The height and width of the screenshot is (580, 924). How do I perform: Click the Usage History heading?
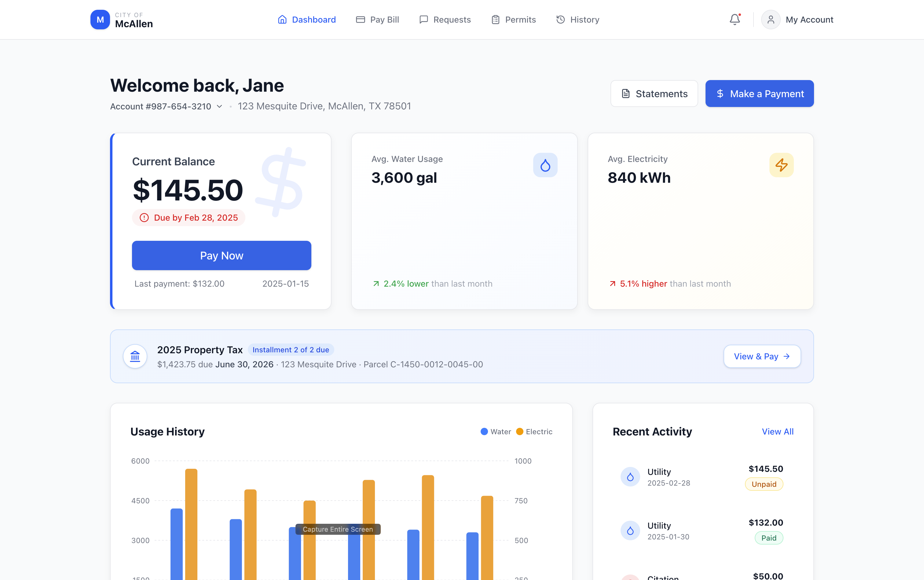pos(168,431)
